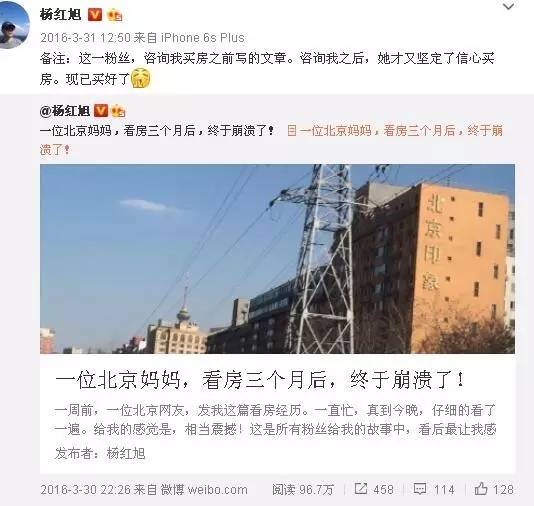The height and width of the screenshot is (506, 534).
Task: Click the top 杨红旭 username
Action: 61,15
